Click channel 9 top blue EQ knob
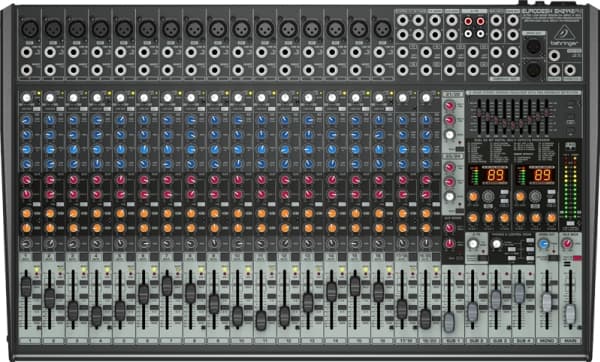Image resolution: width=600 pixels, height=362 pixels. coord(215,120)
